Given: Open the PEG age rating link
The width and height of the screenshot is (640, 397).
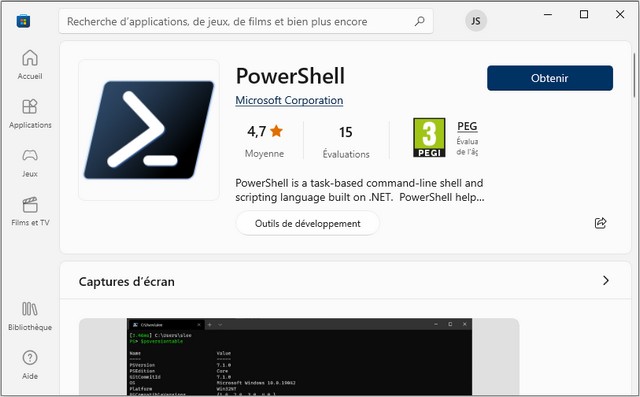Looking at the screenshot, I should (x=467, y=126).
